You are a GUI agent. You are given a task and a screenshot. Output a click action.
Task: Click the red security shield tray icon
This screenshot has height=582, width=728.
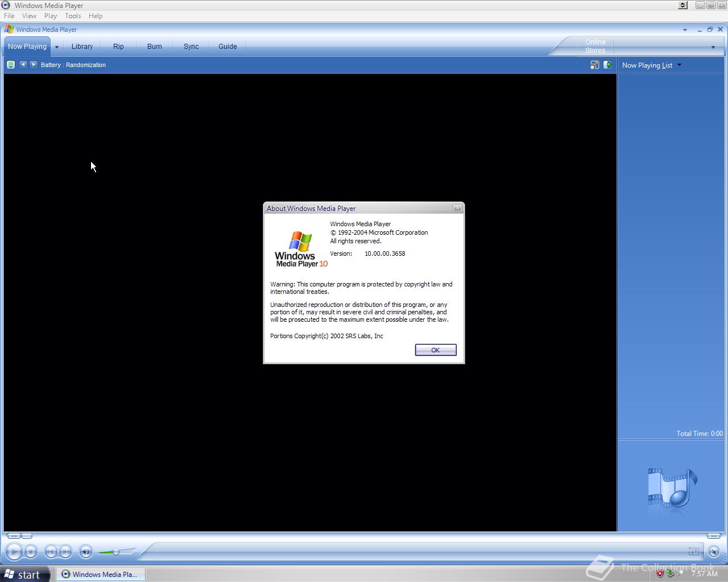coord(660,574)
